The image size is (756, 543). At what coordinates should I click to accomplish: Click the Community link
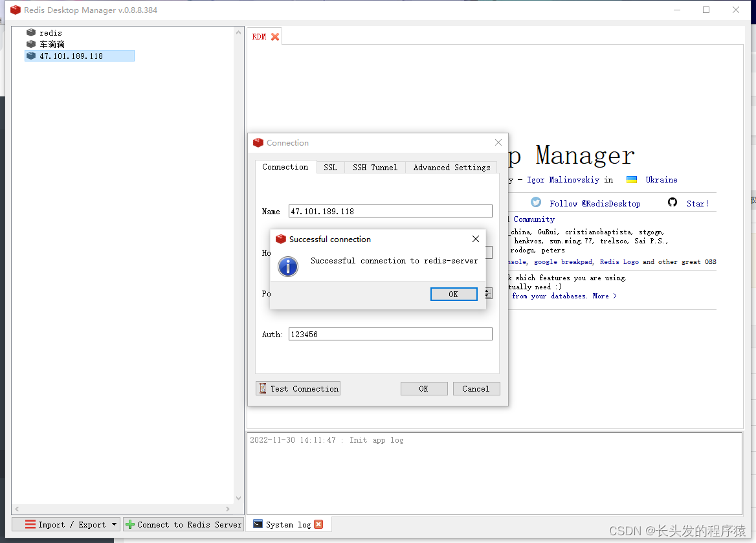pyautogui.click(x=534, y=219)
